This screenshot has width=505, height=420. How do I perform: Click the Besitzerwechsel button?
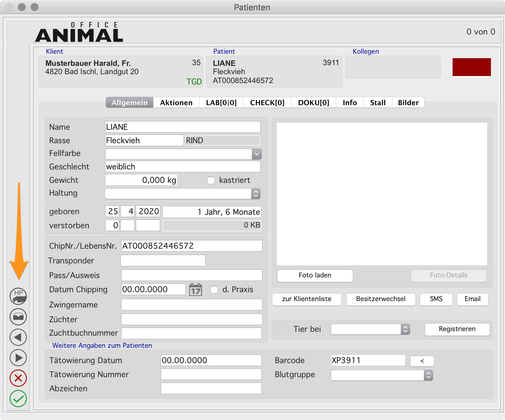tap(381, 299)
